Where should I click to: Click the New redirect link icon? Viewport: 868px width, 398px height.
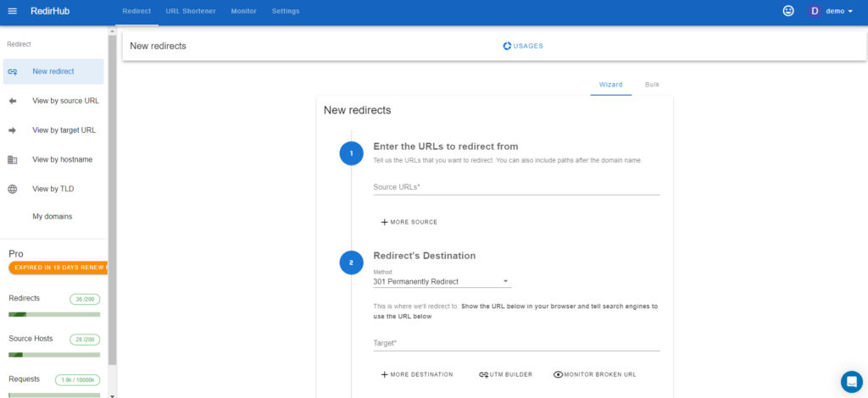pyautogui.click(x=13, y=72)
